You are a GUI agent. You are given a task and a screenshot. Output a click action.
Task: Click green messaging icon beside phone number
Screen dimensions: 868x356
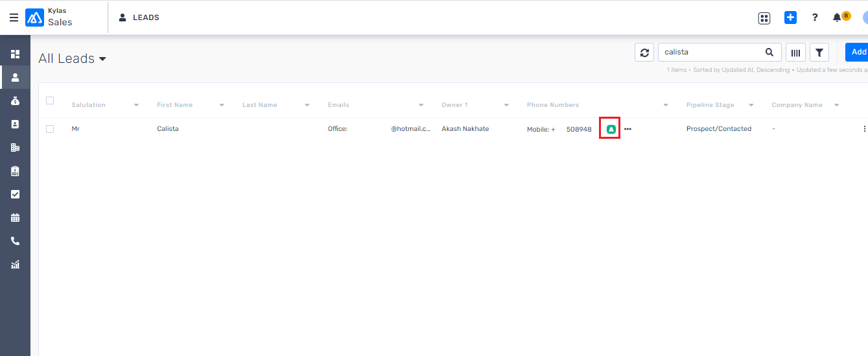pos(610,129)
